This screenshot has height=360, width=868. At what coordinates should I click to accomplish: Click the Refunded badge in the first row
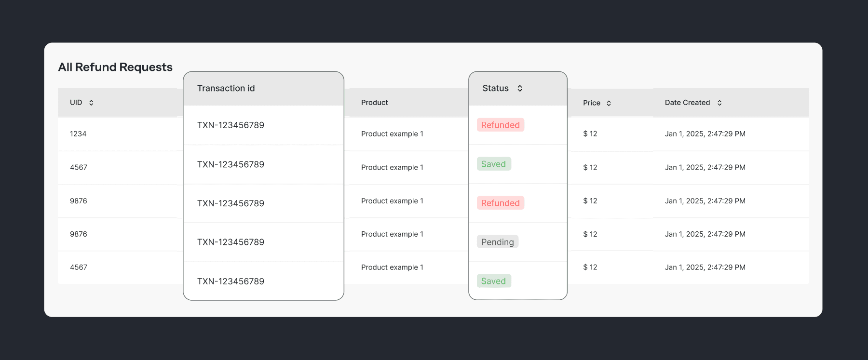coord(500,125)
